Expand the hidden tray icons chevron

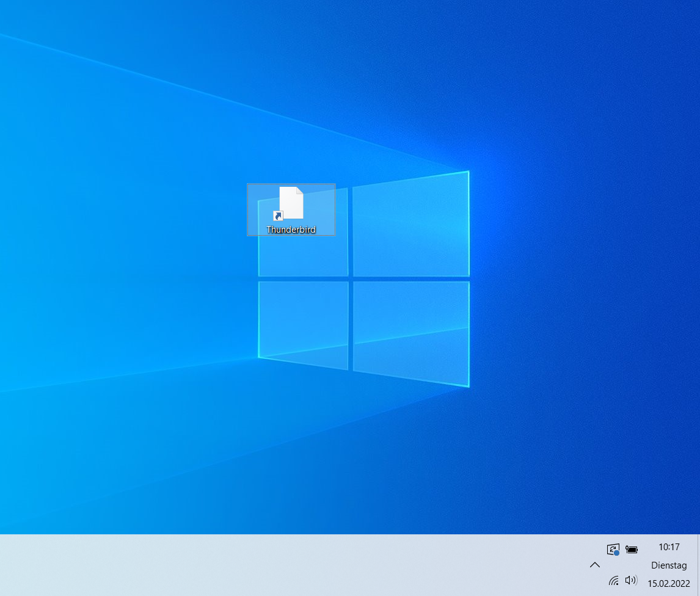594,565
